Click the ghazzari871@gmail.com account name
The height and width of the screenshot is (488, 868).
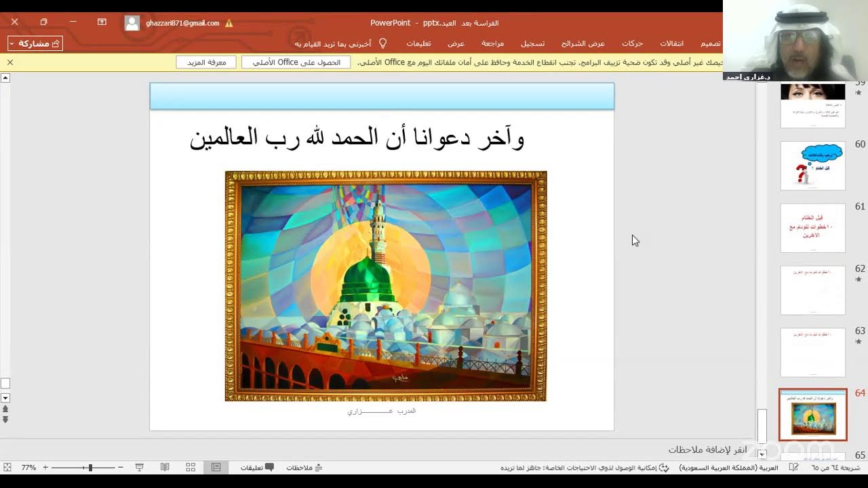click(x=182, y=23)
